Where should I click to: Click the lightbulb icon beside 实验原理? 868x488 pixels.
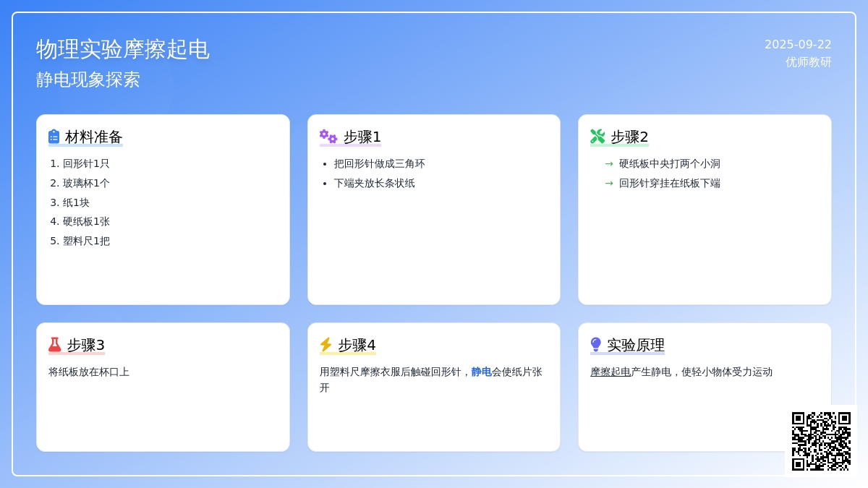[x=596, y=345]
